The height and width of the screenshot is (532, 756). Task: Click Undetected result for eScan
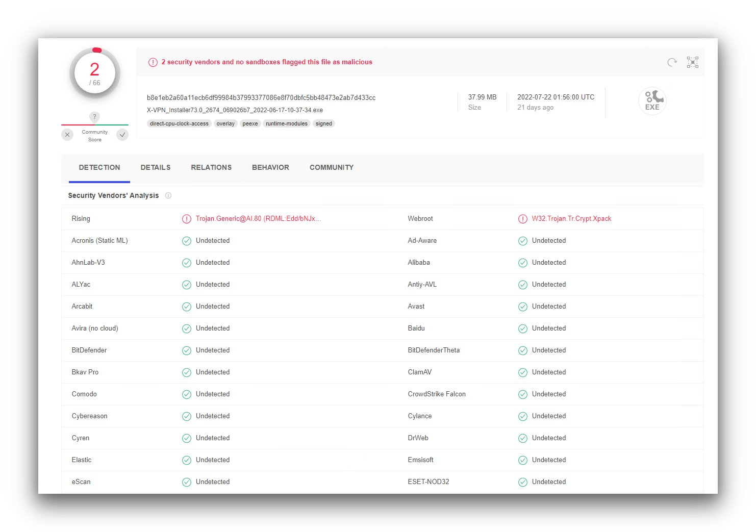click(x=213, y=482)
